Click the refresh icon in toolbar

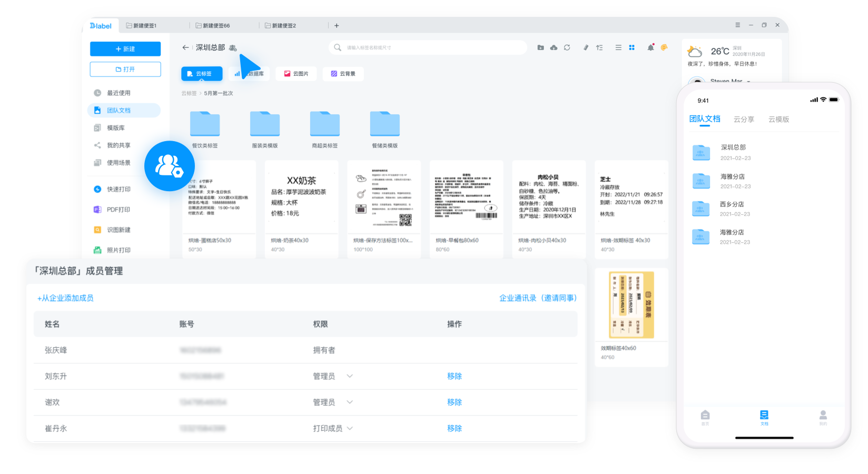[x=567, y=47]
